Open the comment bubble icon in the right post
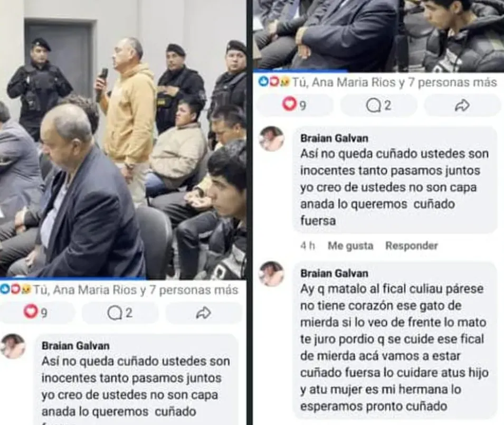The width and height of the screenshot is (504, 425). [373, 105]
